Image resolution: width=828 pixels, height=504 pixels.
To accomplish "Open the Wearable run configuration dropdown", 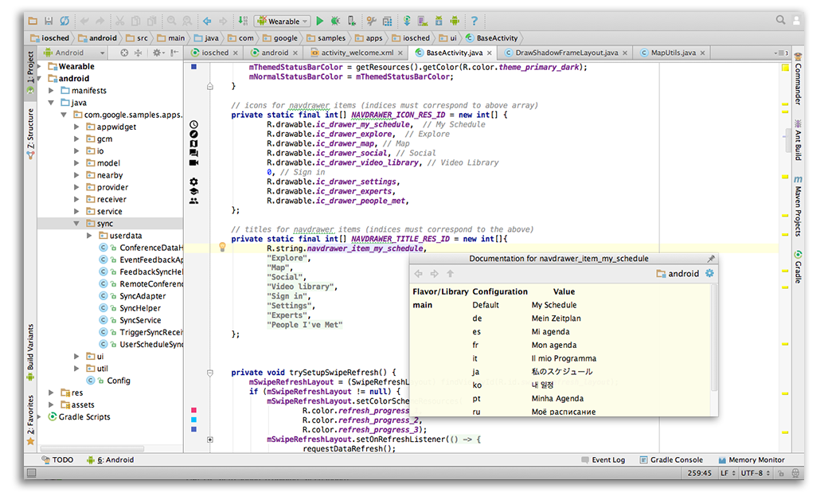I will [x=283, y=21].
